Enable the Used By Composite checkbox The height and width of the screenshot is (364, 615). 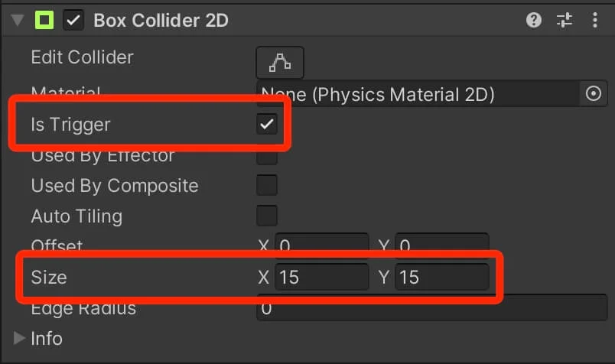(x=267, y=185)
